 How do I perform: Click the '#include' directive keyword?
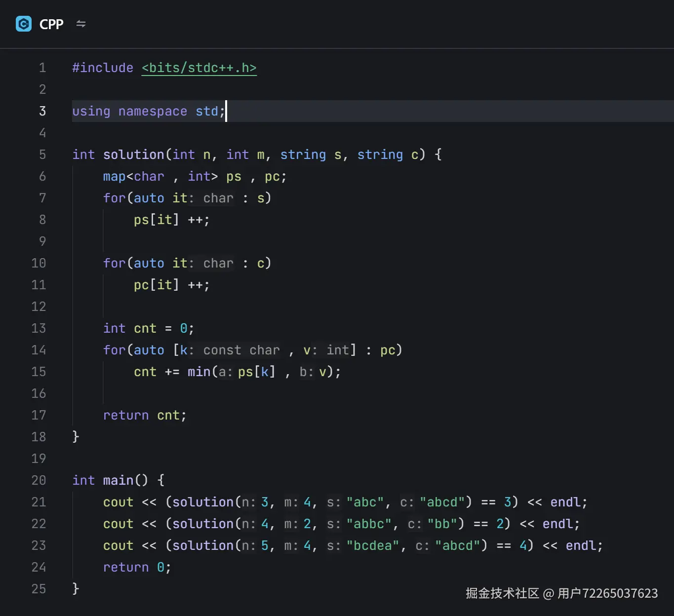(103, 68)
